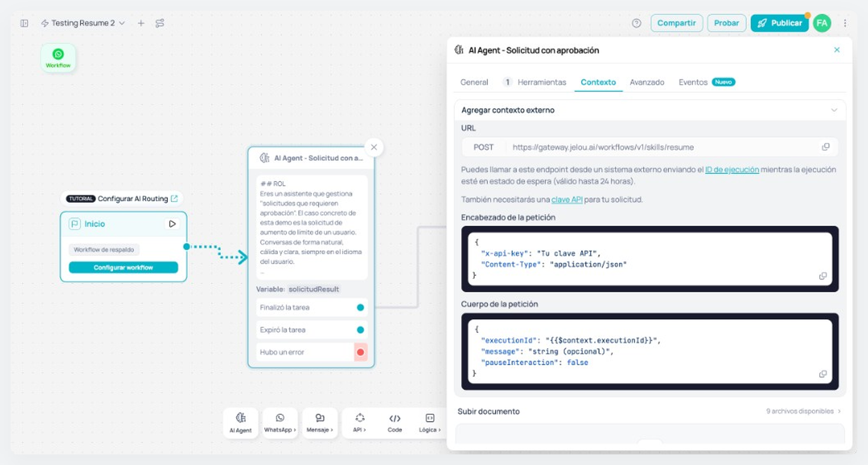Select the solicitudResult variable label
The height and width of the screenshot is (465, 868).
(x=314, y=289)
